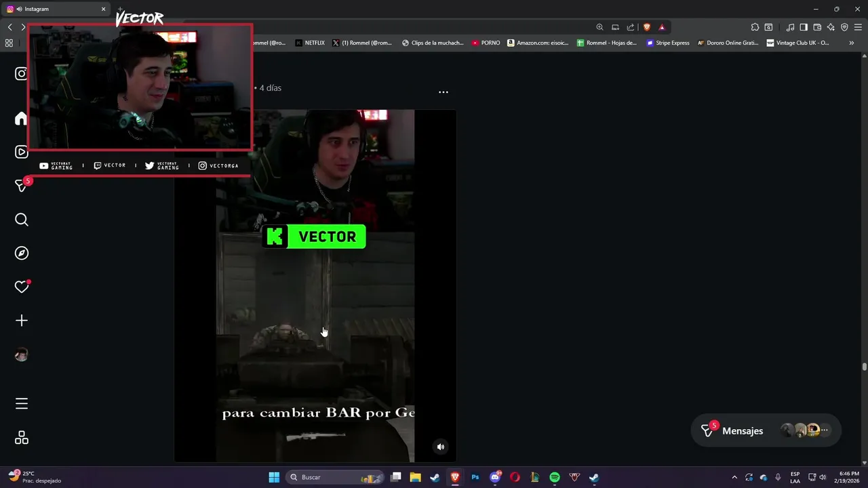Image resolution: width=868 pixels, height=488 pixels.
Task: Open the PORNO bookmark
Action: (486, 43)
